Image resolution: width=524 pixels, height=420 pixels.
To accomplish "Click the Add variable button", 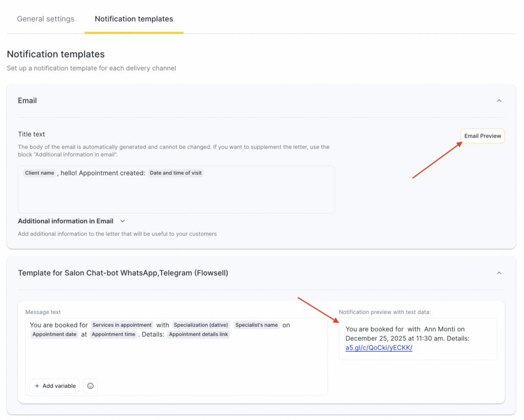I will coord(55,386).
